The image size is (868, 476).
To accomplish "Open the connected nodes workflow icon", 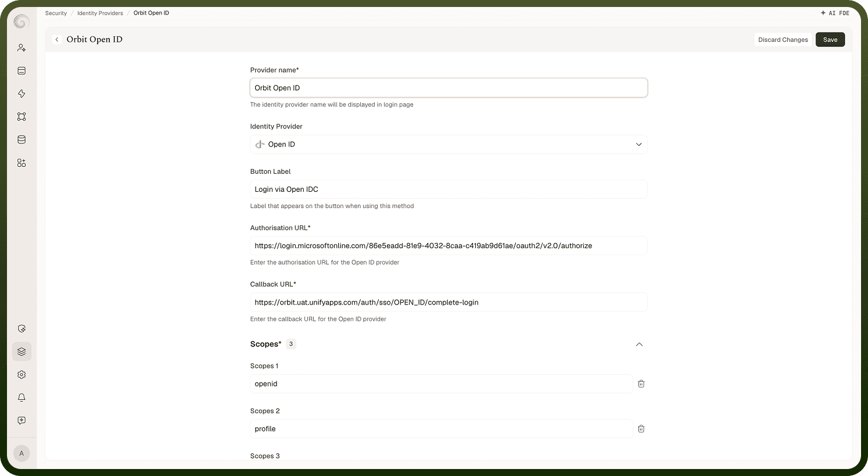I will 21,117.
